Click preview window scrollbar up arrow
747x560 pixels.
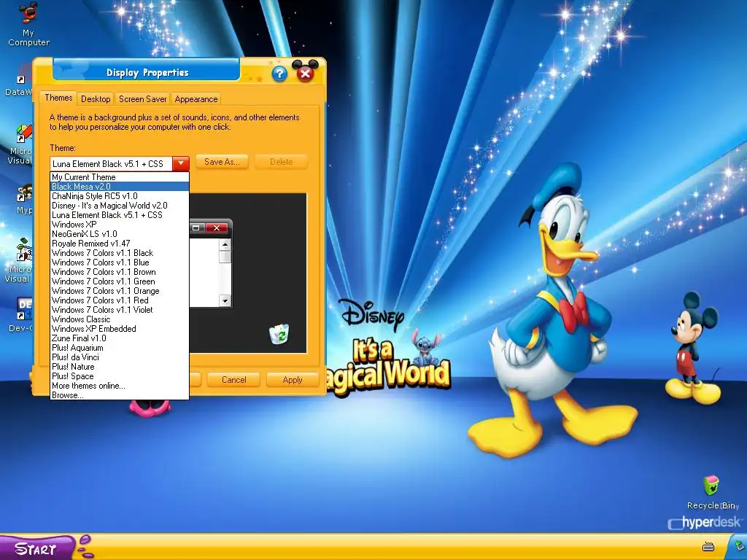click(225, 245)
